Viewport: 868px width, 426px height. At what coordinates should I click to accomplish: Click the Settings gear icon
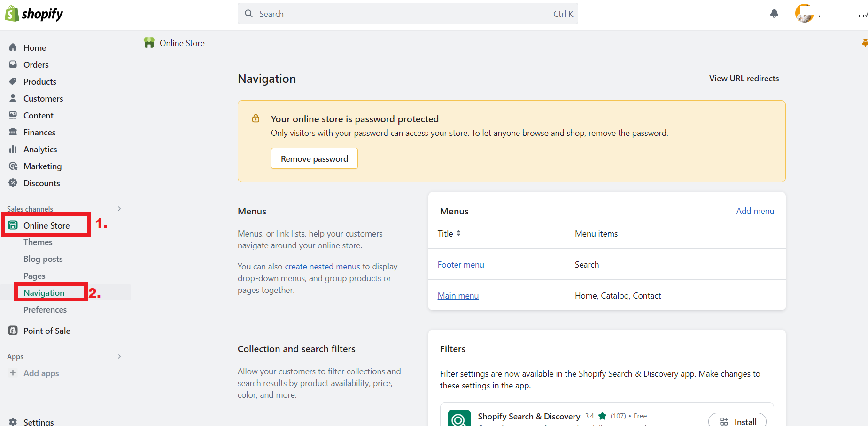pos(13,422)
